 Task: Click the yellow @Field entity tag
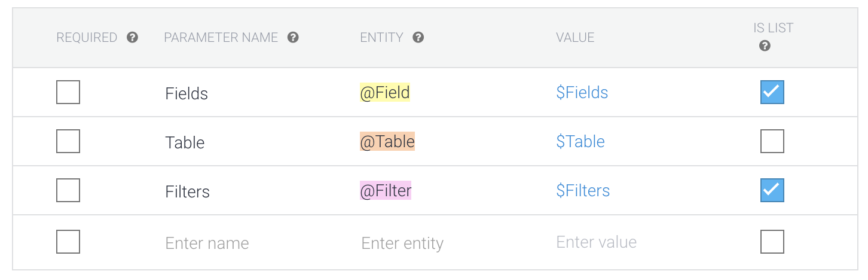pos(385,93)
